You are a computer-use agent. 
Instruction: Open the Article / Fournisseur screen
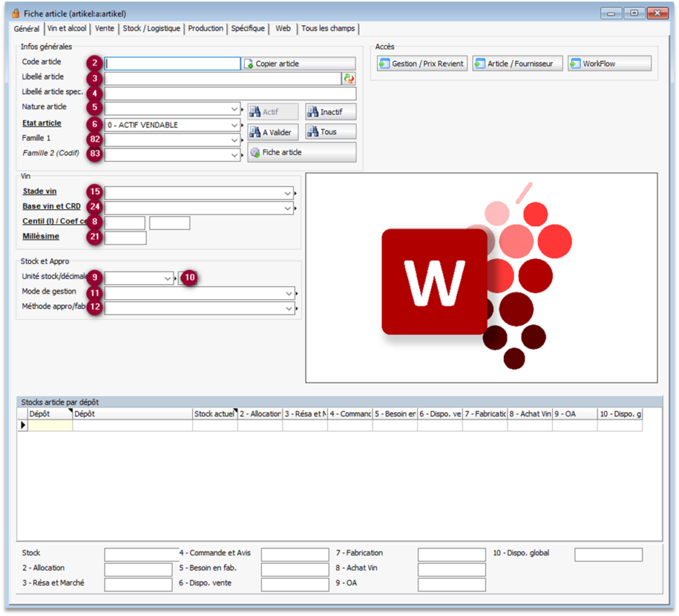pos(517,64)
